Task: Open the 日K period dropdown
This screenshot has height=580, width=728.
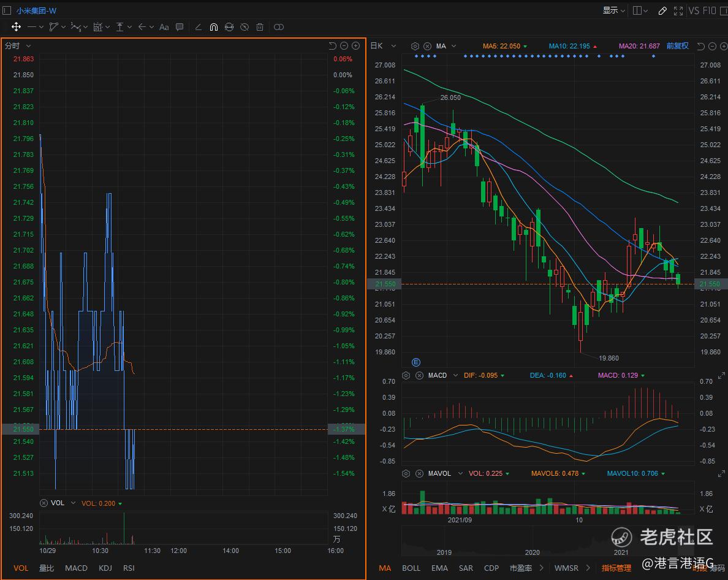Action: coord(384,46)
